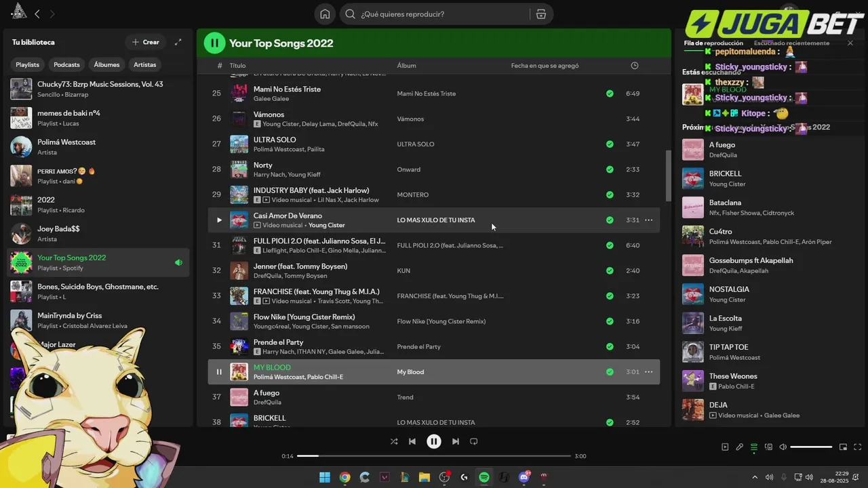
Task: Switch to Fila de reproducción tab
Action: (x=713, y=43)
